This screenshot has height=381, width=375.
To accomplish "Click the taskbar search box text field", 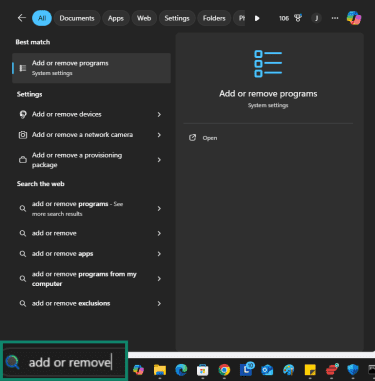I will click(x=70, y=362).
